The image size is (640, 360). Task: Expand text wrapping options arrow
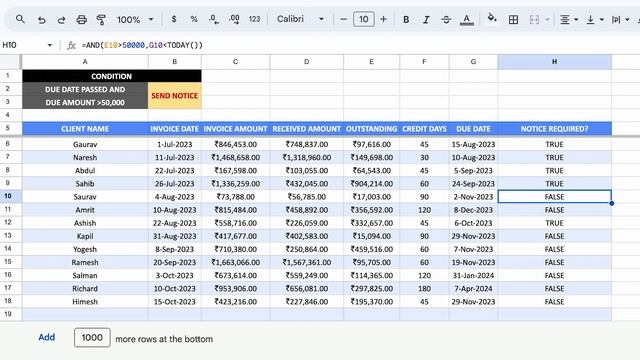(627, 19)
